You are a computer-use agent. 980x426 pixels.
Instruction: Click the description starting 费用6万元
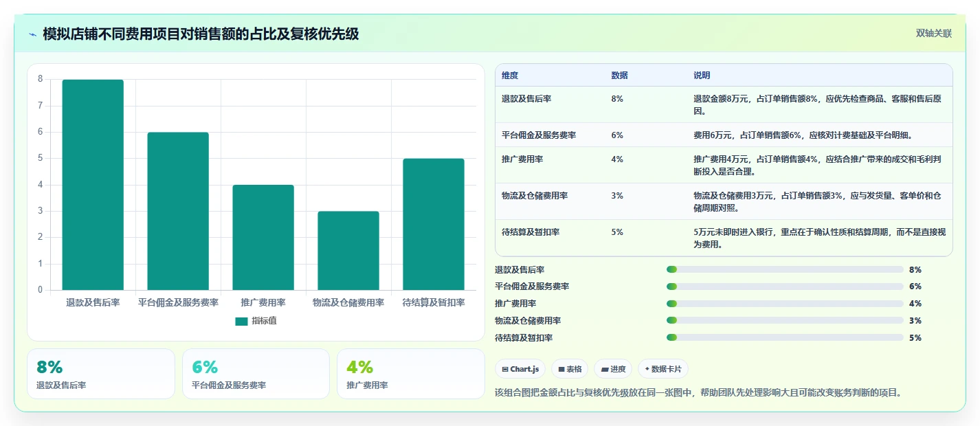(x=803, y=135)
